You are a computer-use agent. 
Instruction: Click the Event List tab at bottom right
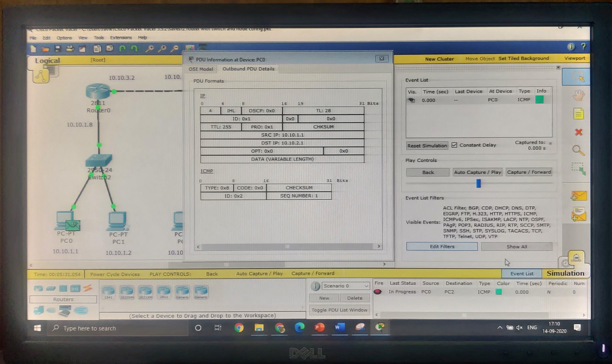click(521, 273)
